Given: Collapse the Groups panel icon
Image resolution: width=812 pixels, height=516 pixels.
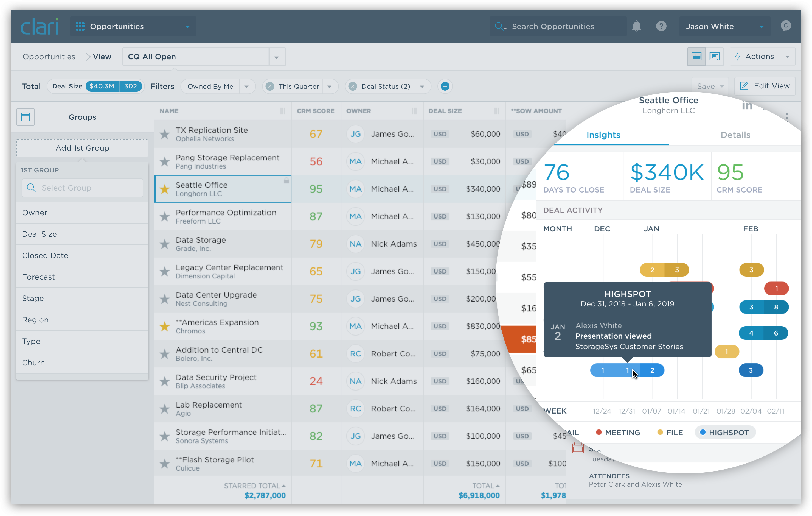Looking at the screenshot, I should (26, 117).
